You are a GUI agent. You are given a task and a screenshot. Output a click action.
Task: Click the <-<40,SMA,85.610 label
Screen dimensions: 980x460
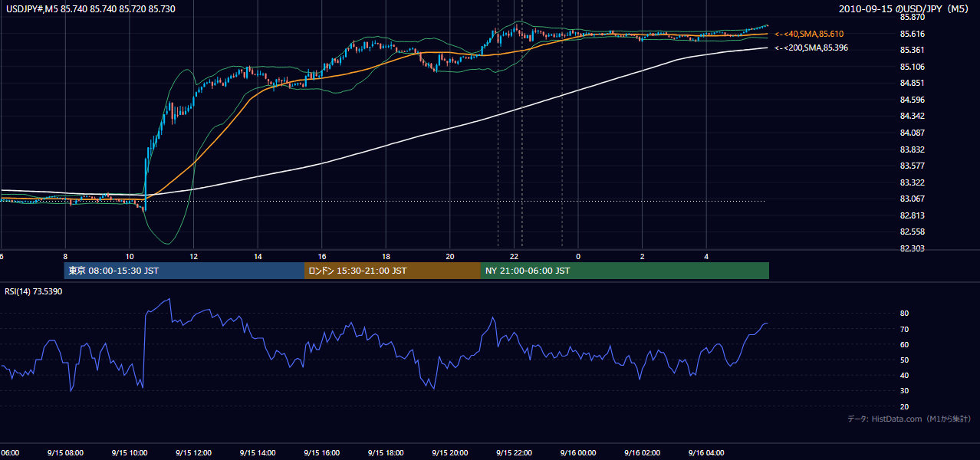pos(809,34)
